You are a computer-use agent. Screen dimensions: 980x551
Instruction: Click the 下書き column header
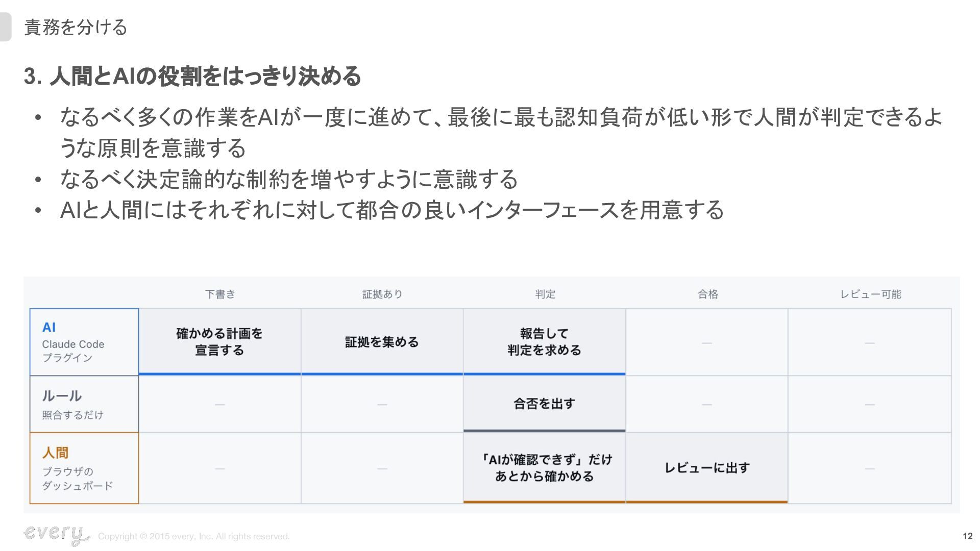click(x=220, y=294)
